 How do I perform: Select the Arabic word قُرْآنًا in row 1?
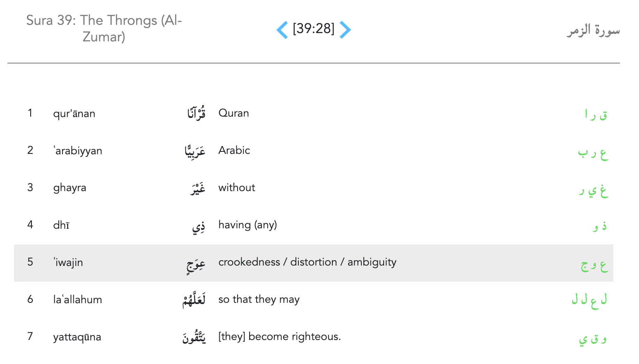196,113
